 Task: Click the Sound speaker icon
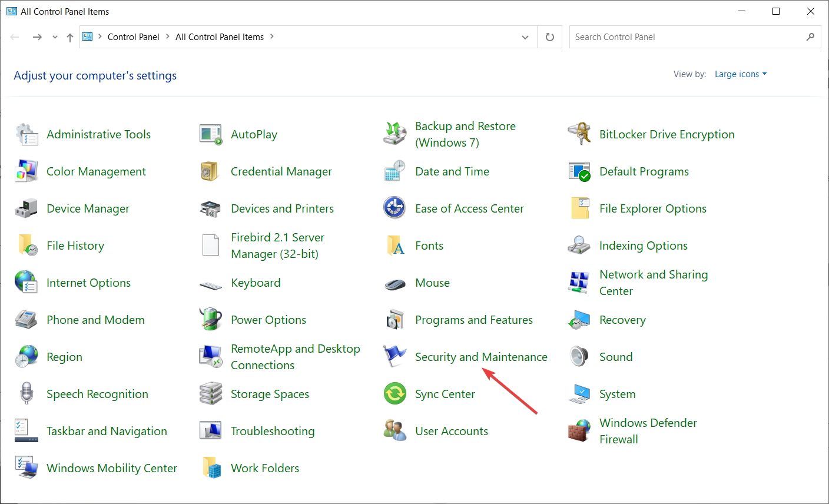click(x=579, y=357)
